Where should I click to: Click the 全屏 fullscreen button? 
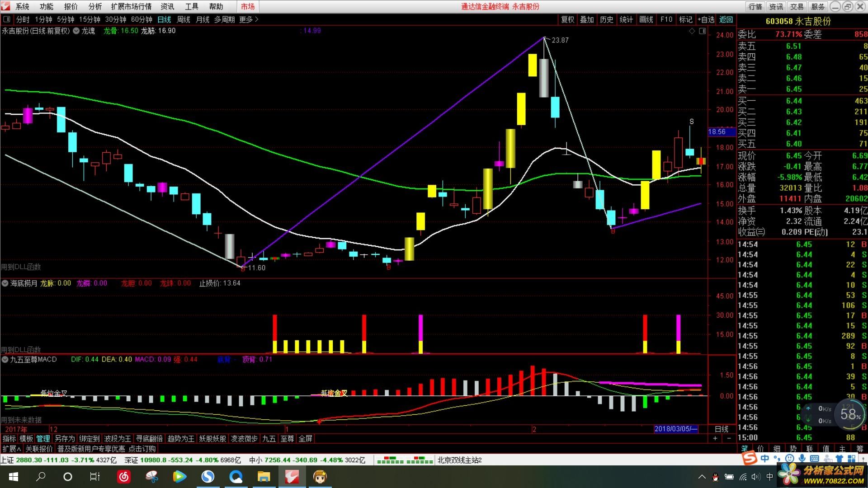[x=305, y=438]
